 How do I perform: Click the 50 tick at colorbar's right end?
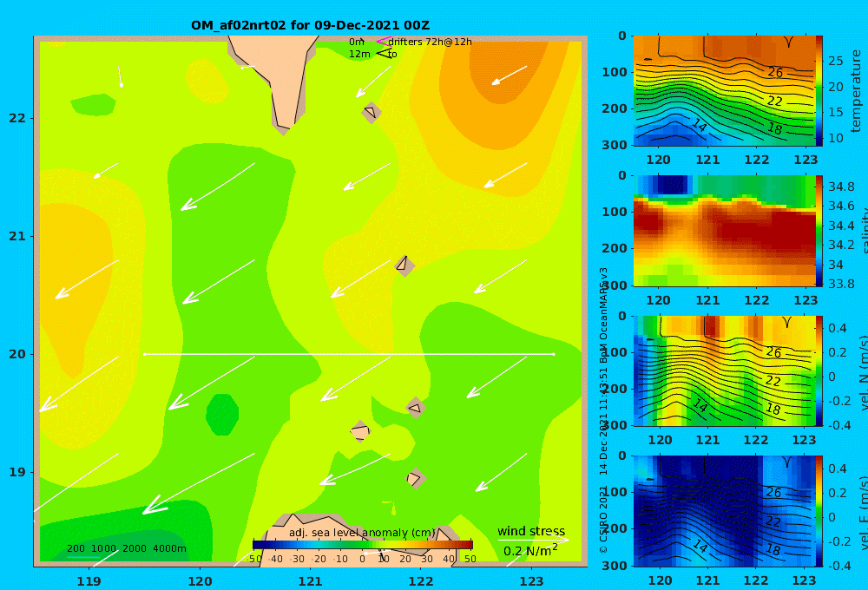pos(470,559)
